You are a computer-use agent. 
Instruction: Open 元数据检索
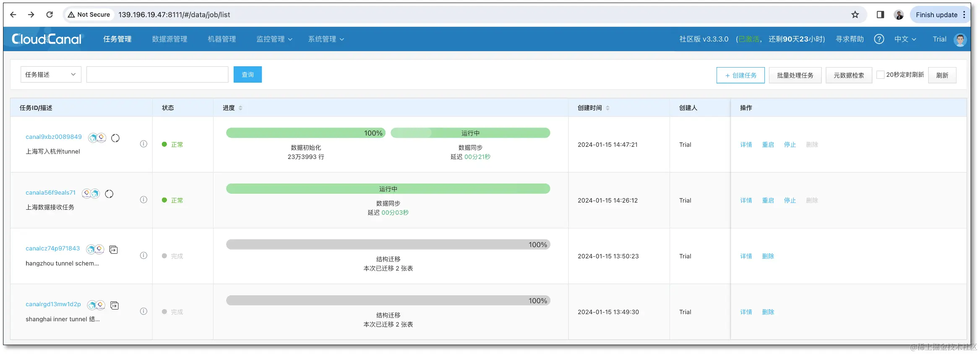coord(849,75)
